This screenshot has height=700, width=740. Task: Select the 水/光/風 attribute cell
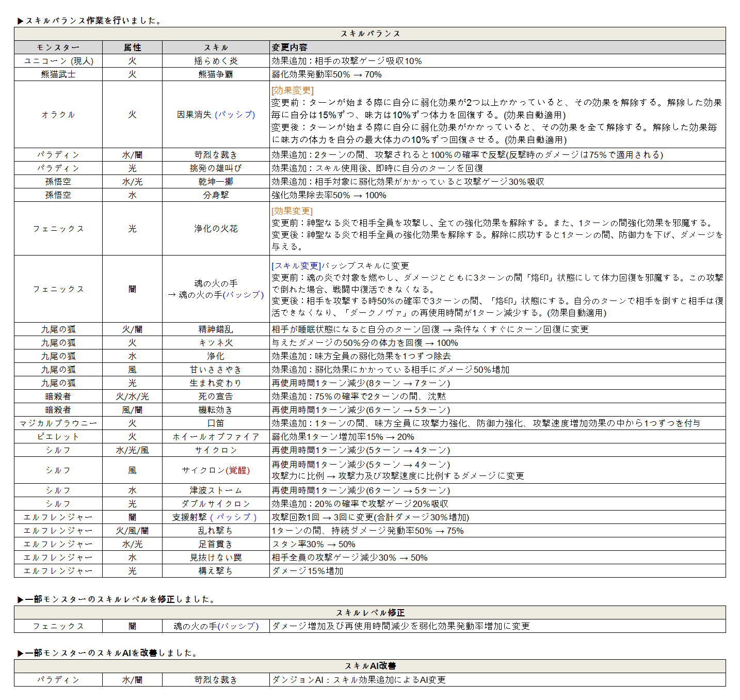(132, 450)
